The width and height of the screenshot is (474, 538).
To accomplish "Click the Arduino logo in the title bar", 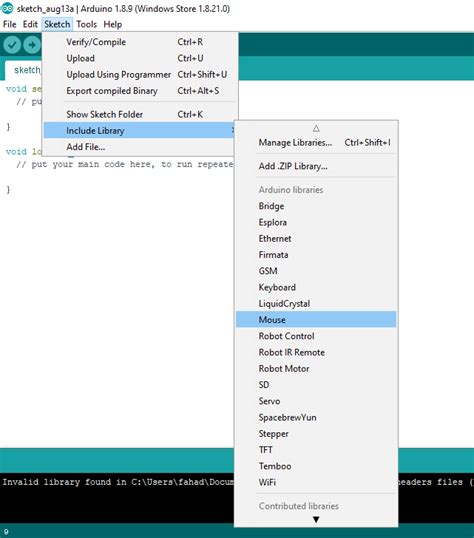I will tap(7, 8).
